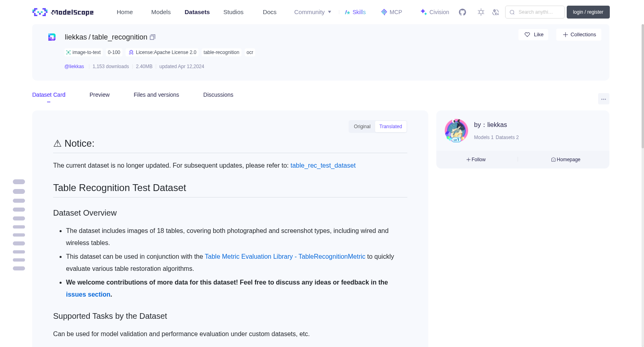Click the Like heart button

tap(533, 35)
